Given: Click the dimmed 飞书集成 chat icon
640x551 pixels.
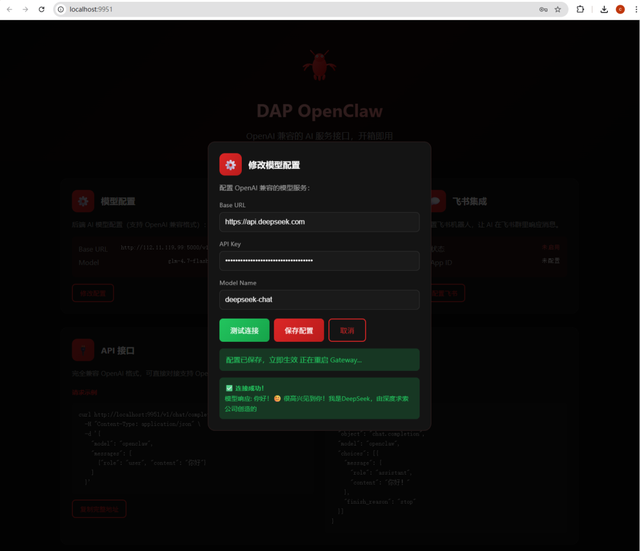Looking at the screenshot, I should pyautogui.click(x=438, y=201).
